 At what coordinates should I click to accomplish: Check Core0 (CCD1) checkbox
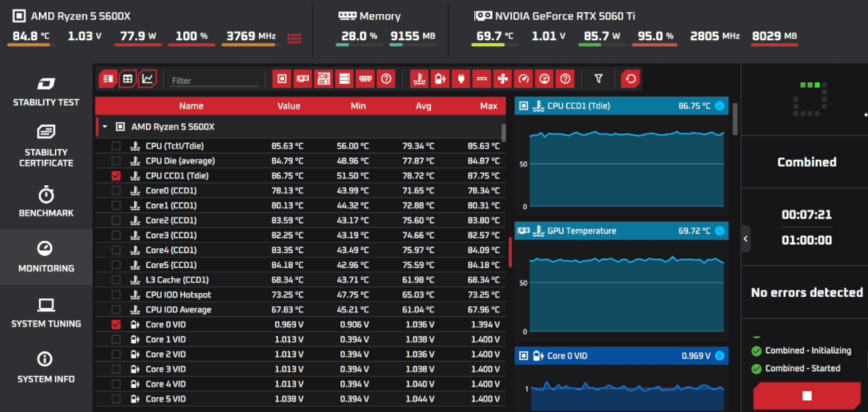pyautogui.click(x=116, y=191)
